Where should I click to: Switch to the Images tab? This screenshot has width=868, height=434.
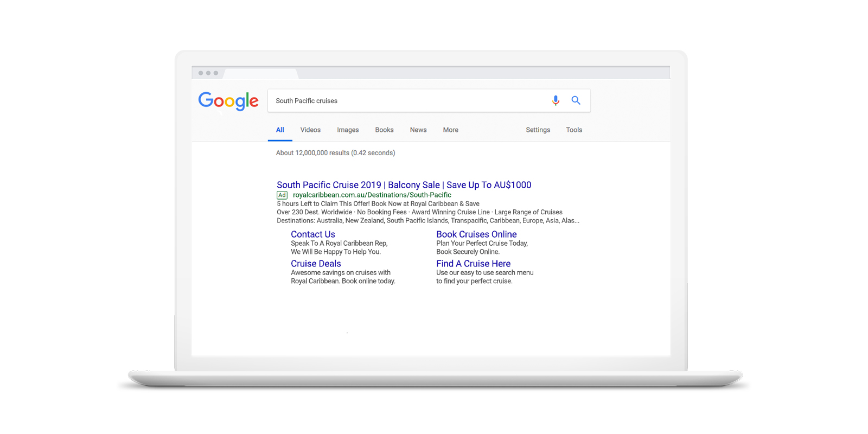tap(348, 130)
